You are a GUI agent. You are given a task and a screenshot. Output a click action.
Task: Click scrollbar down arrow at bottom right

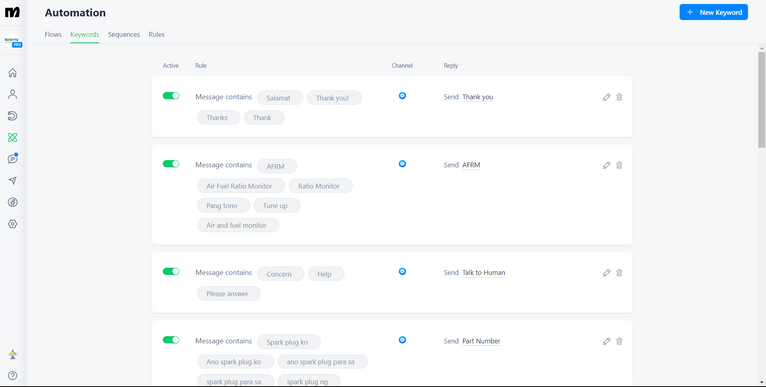(762, 382)
